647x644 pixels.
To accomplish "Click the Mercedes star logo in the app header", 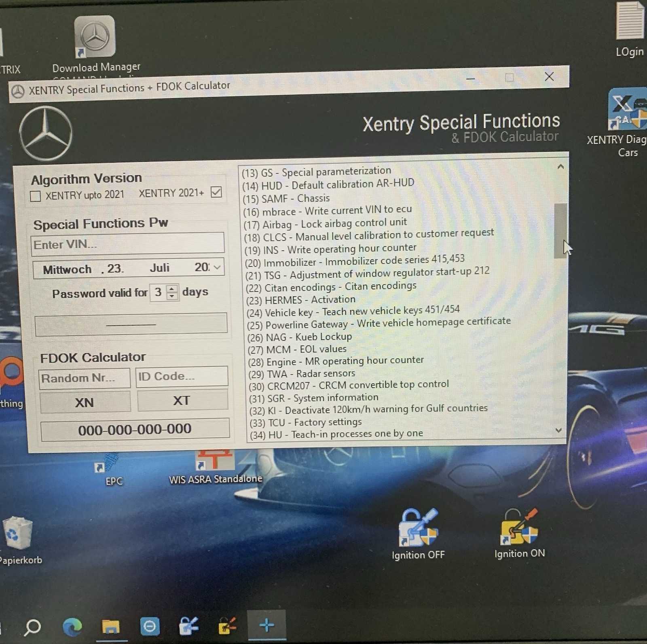I will tap(46, 133).
